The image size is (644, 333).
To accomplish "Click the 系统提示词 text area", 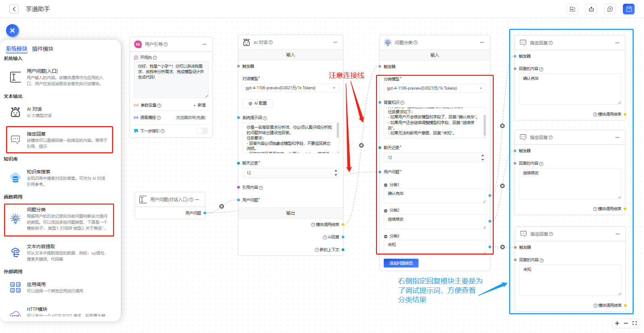I will click(290, 138).
